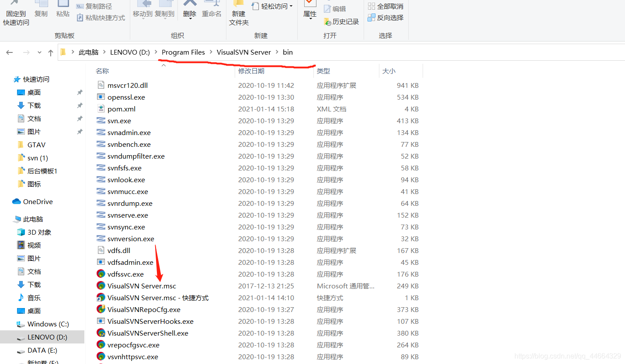The height and width of the screenshot is (364, 625).
Task: Select the svndumpfilter.exe file name
Action: 136,156
